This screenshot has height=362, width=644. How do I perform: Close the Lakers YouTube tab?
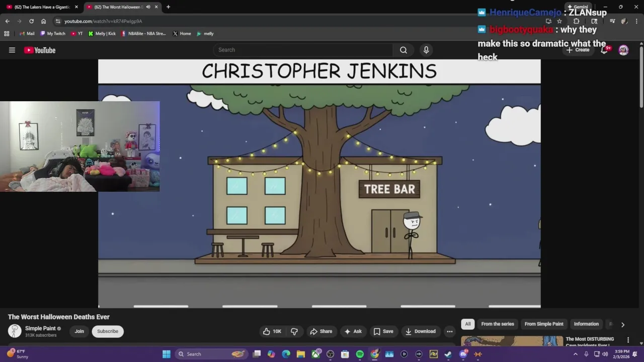coord(76,7)
